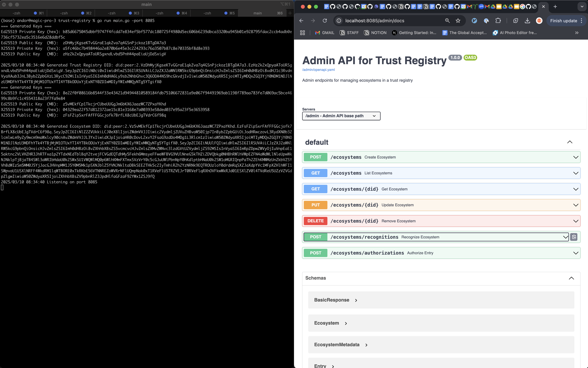Image resolution: width=588 pixels, height=368 pixels.
Task: Switch to terminal tab ⌘5
Action: click(214, 13)
